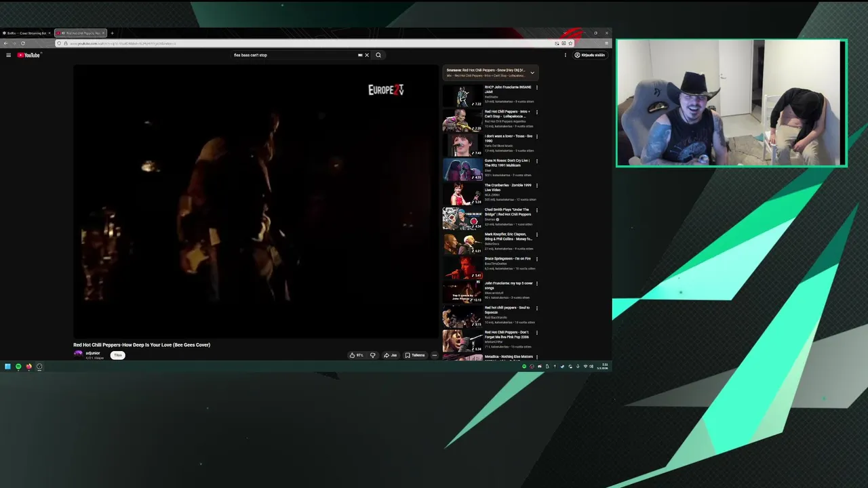Go back using browser back arrow
The height and width of the screenshot is (488, 868).
[x=5, y=43]
